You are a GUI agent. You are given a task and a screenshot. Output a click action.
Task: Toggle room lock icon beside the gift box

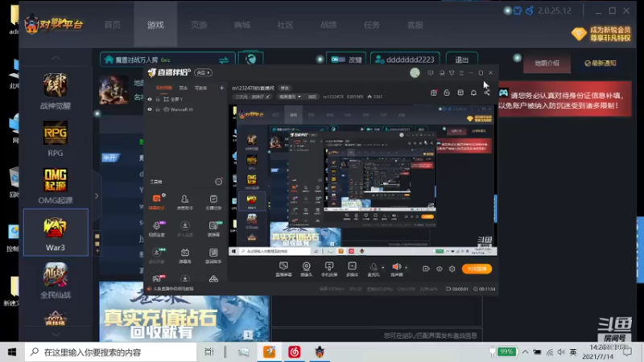point(447,93)
